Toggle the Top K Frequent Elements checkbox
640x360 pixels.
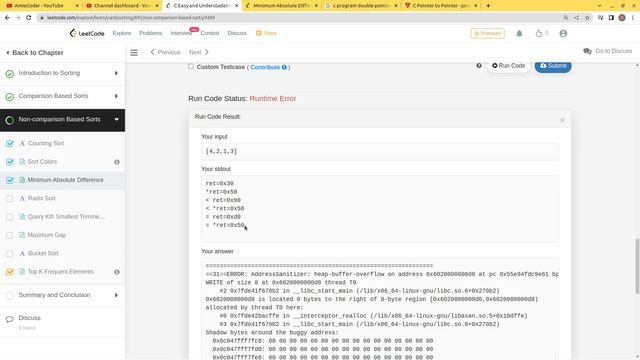point(10,272)
